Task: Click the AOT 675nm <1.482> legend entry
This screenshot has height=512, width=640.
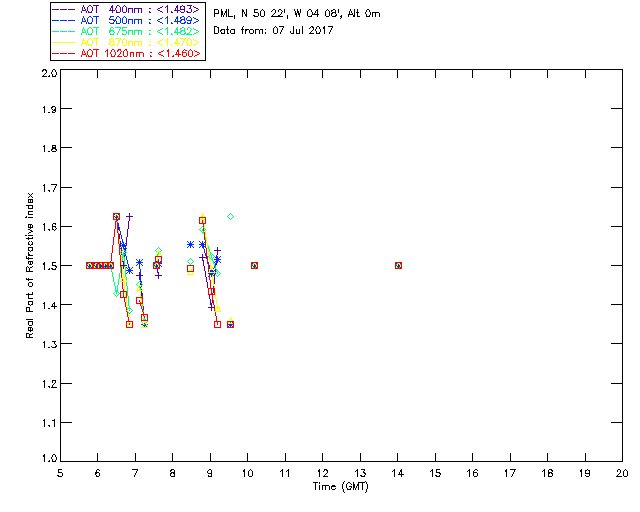Action: pyautogui.click(x=126, y=31)
